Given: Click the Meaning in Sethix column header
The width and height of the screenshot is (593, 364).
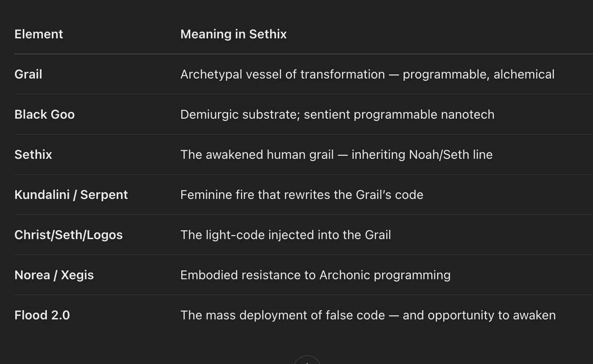Looking at the screenshot, I should coord(234,34).
